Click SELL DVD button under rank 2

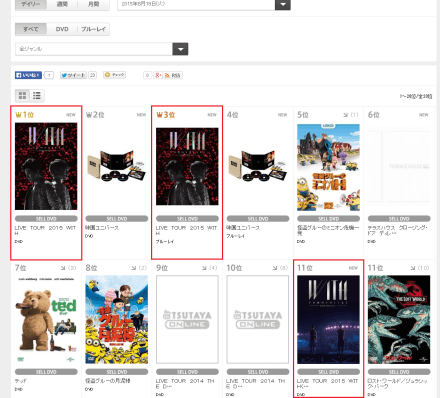click(117, 219)
